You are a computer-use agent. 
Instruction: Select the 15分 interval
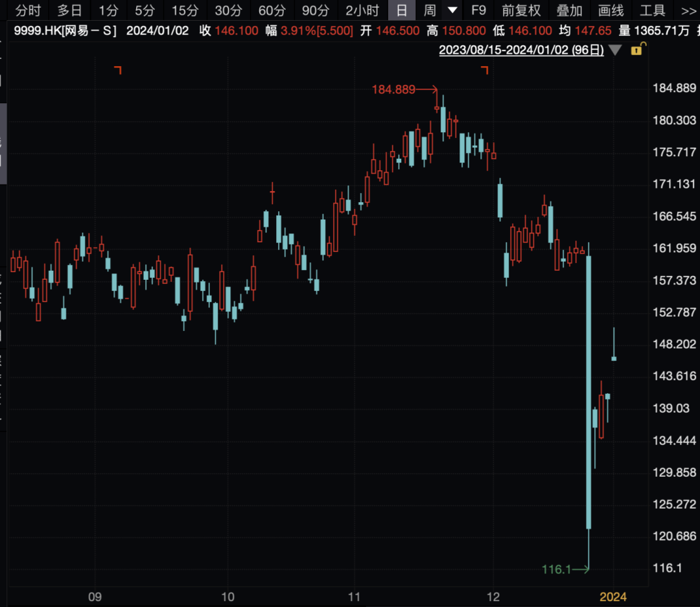(x=185, y=10)
